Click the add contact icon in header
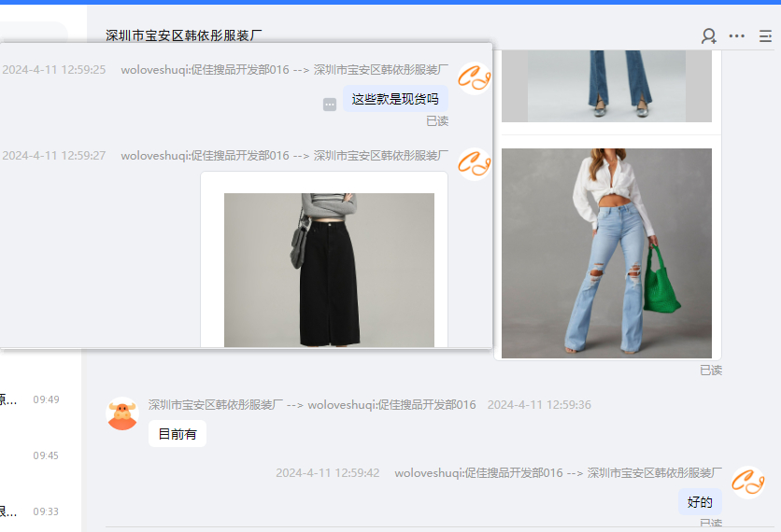 709,35
